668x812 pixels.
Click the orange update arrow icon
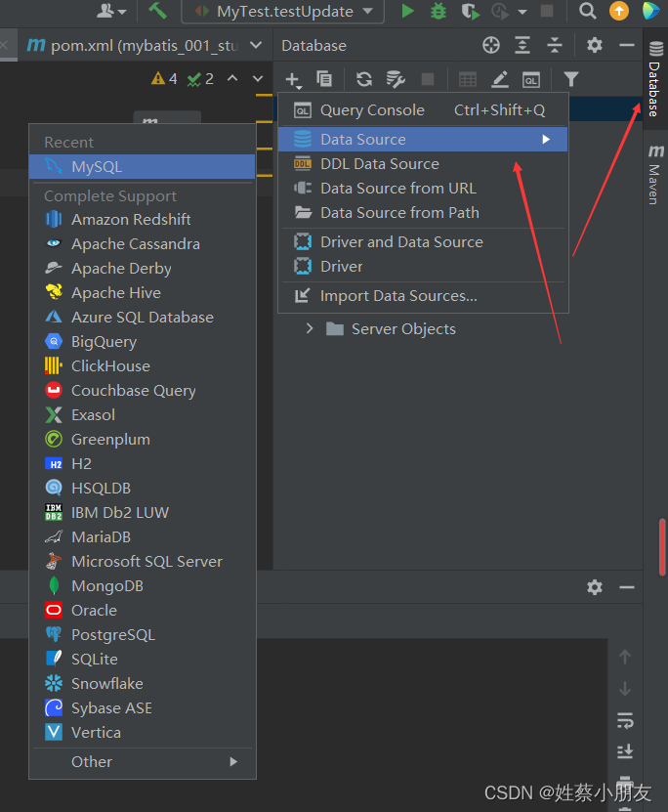619,11
